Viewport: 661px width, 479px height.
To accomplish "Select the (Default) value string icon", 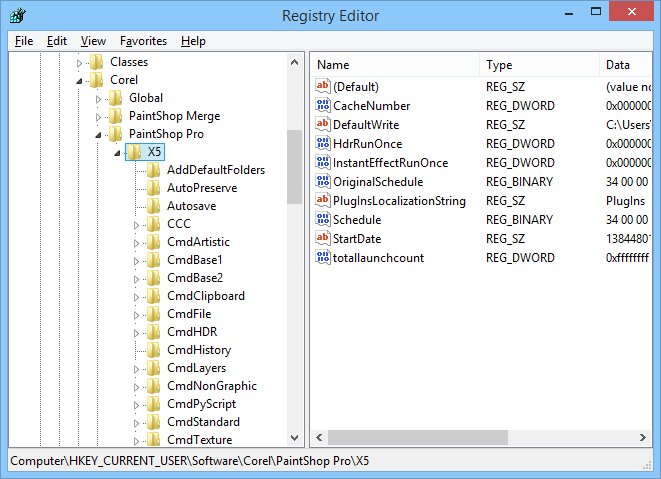I will pos(322,86).
